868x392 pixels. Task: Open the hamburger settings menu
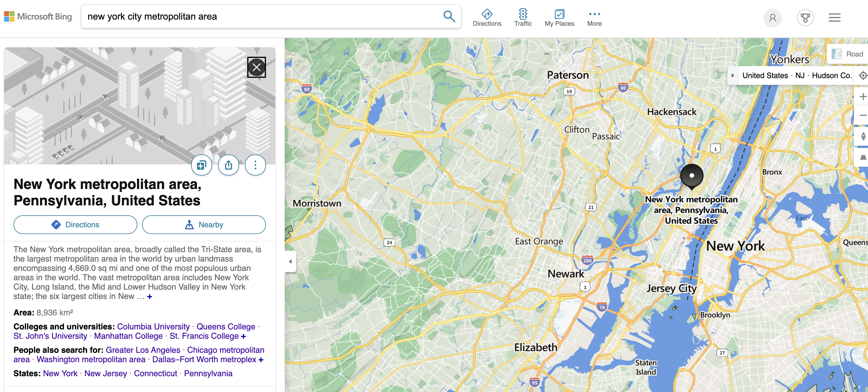(x=834, y=18)
